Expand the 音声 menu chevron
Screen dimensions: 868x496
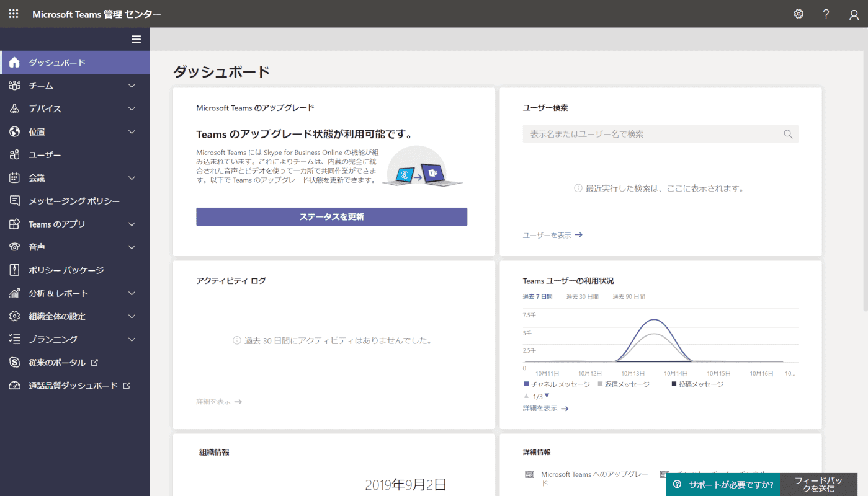pyautogui.click(x=132, y=247)
